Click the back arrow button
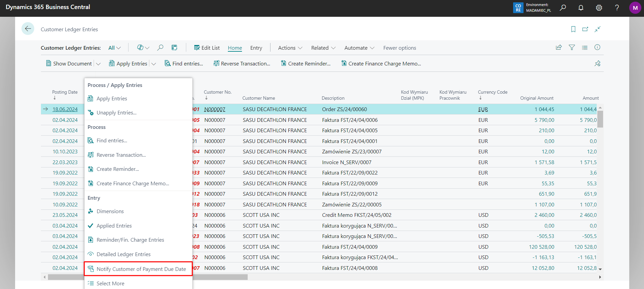644x289 pixels. [28, 29]
